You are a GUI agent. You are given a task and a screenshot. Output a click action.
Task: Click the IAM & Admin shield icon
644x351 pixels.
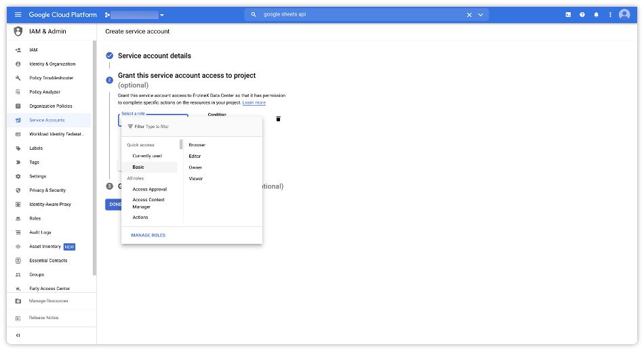18,31
